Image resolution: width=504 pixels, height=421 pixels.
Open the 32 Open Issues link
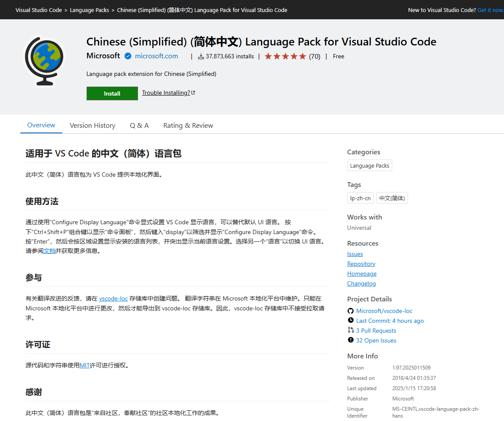376,340
